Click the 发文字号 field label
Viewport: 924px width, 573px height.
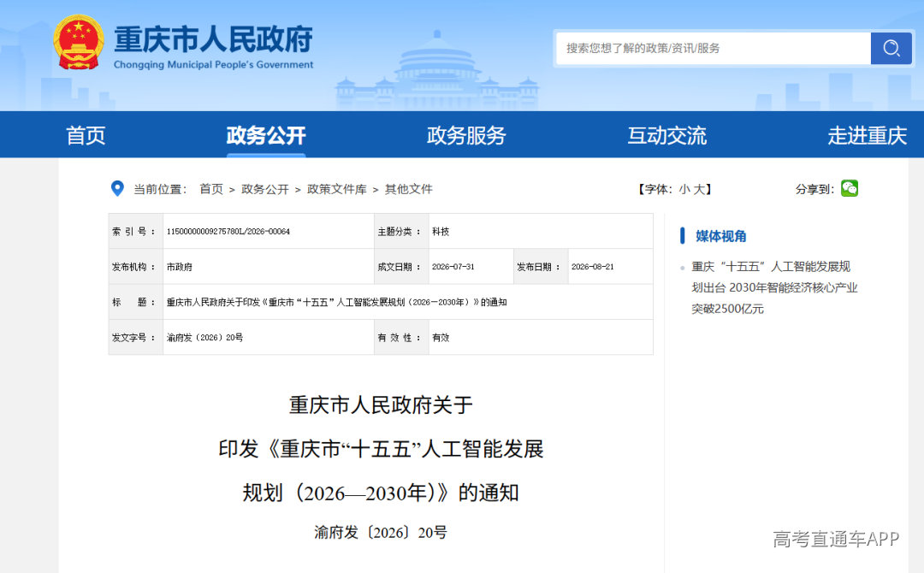133,338
